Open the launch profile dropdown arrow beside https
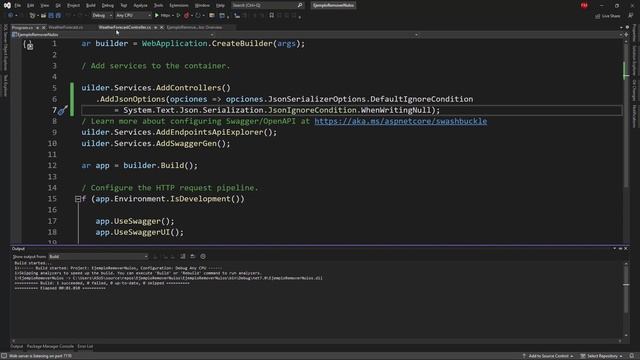Viewport: 640px width, 360px height. pyautogui.click(x=173, y=16)
